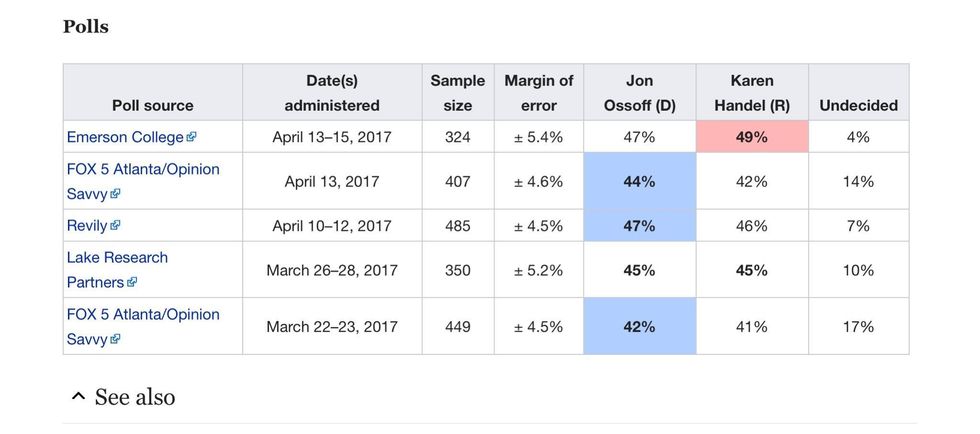Click the Polls section heading
Image resolution: width=980 pixels, height=434 pixels.
click(x=86, y=27)
